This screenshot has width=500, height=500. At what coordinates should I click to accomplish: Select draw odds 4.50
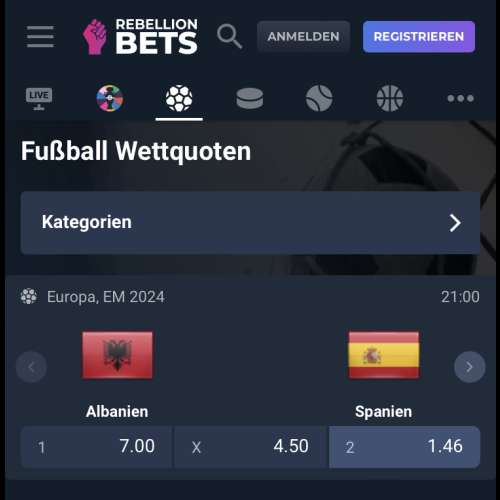pyautogui.click(x=250, y=447)
